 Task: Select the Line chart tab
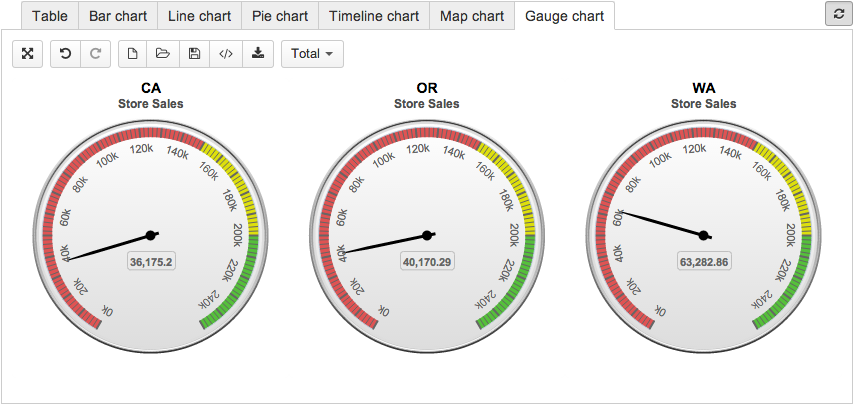tap(199, 16)
